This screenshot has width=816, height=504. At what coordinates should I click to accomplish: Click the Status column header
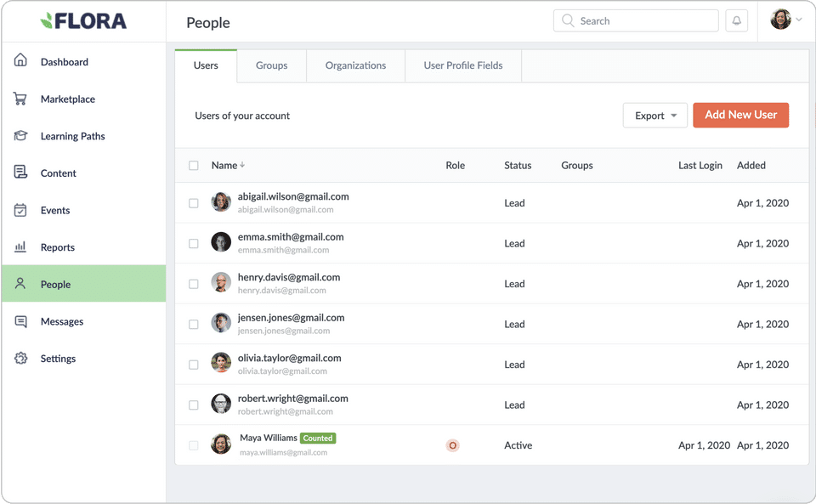518,166
